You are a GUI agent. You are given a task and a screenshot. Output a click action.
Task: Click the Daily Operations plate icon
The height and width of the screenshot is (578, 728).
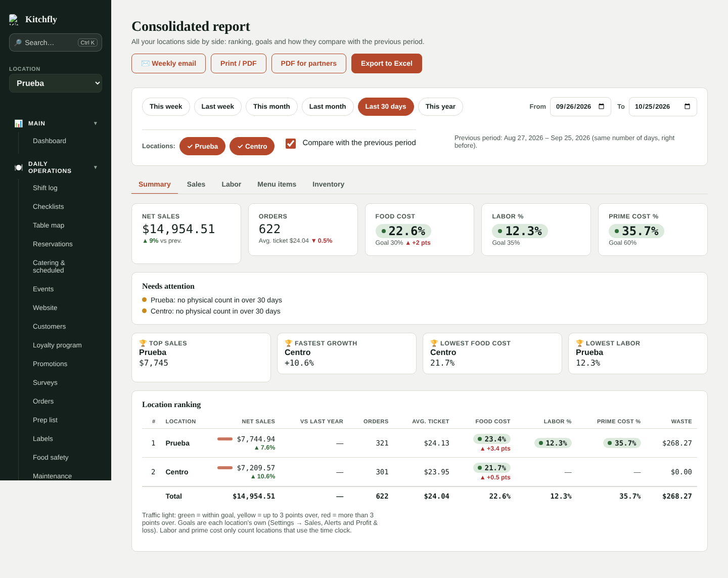[x=19, y=167]
